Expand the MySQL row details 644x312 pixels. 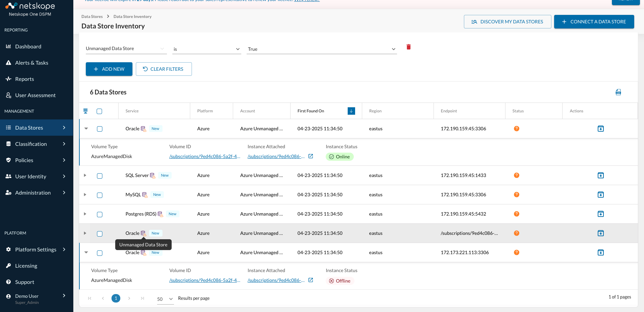pos(85,195)
